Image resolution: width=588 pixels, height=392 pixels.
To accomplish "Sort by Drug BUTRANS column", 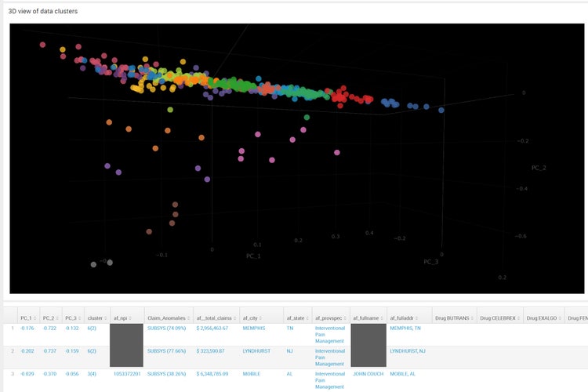I will [x=454, y=318].
